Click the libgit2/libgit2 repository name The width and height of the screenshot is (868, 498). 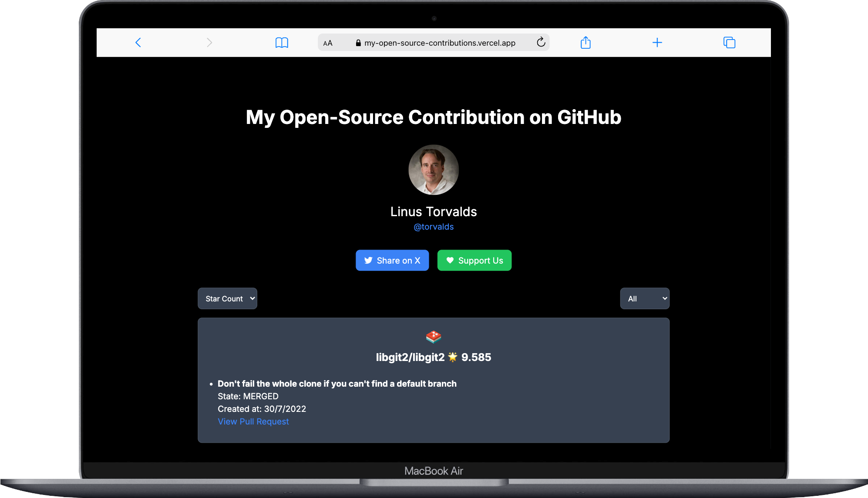[410, 358]
